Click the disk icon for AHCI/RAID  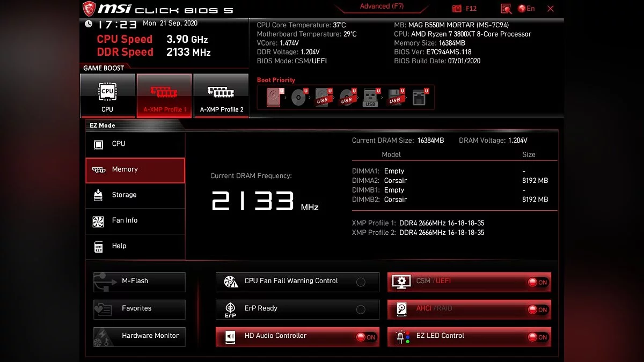click(402, 309)
